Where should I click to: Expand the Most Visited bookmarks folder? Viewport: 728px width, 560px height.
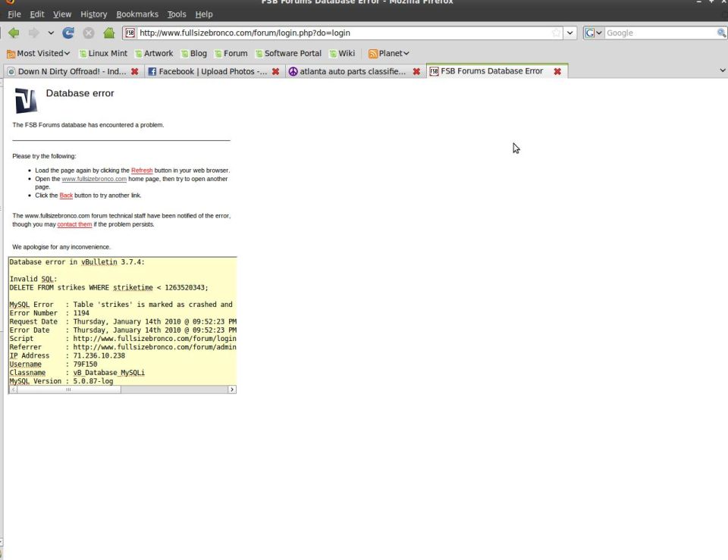[x=39, y=53]
